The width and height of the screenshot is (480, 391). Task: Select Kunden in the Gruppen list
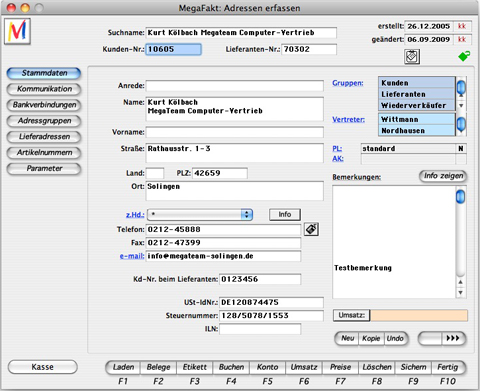coord(417,83)
